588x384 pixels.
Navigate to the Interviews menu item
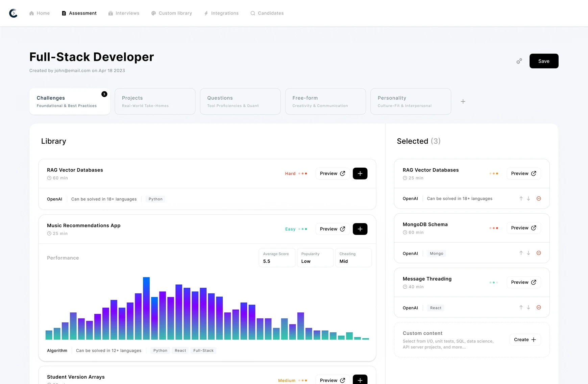tap(124, 13)
